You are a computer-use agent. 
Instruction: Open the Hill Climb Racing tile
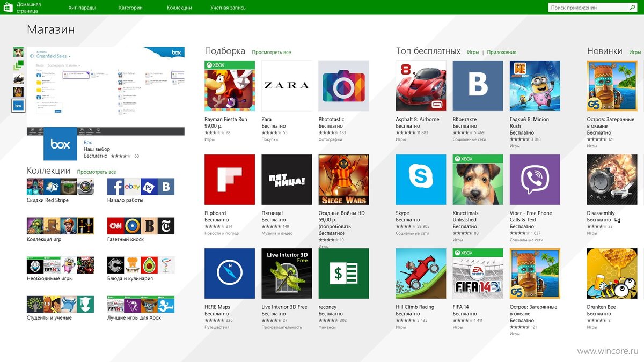pos(421,274)
